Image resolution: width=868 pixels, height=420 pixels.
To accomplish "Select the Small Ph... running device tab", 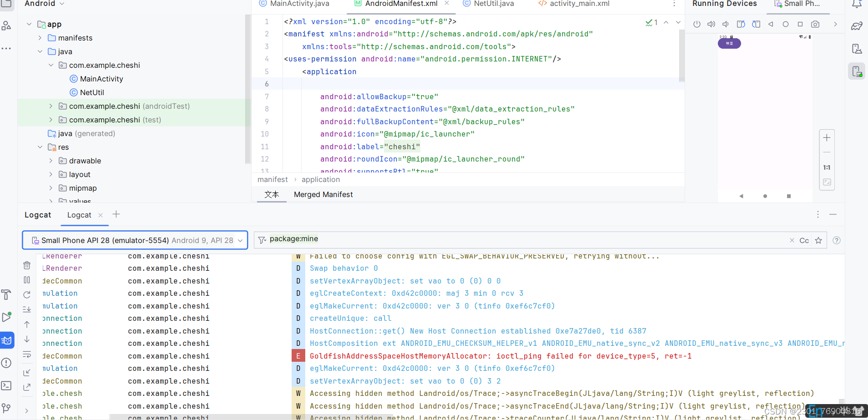I will pyautogui.click(x=797, y=4).
